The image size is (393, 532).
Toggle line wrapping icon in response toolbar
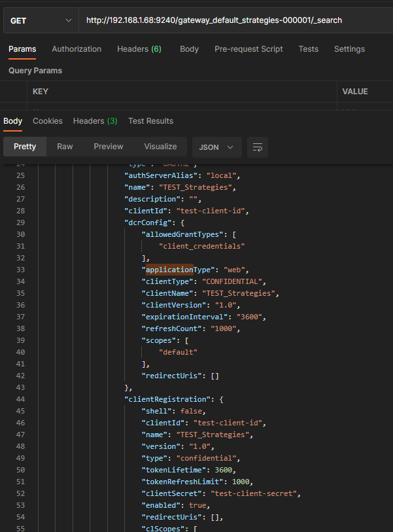259,147
